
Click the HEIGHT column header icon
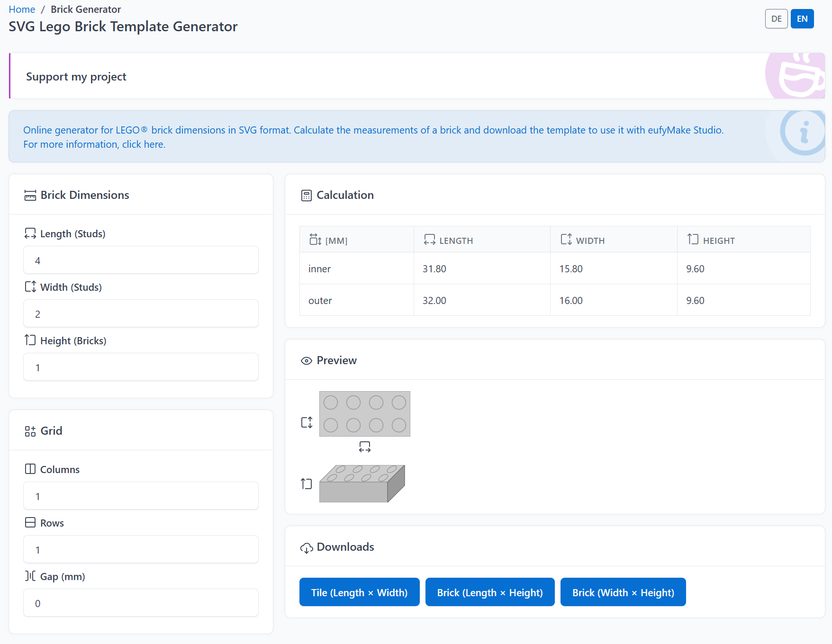point(693,239)
